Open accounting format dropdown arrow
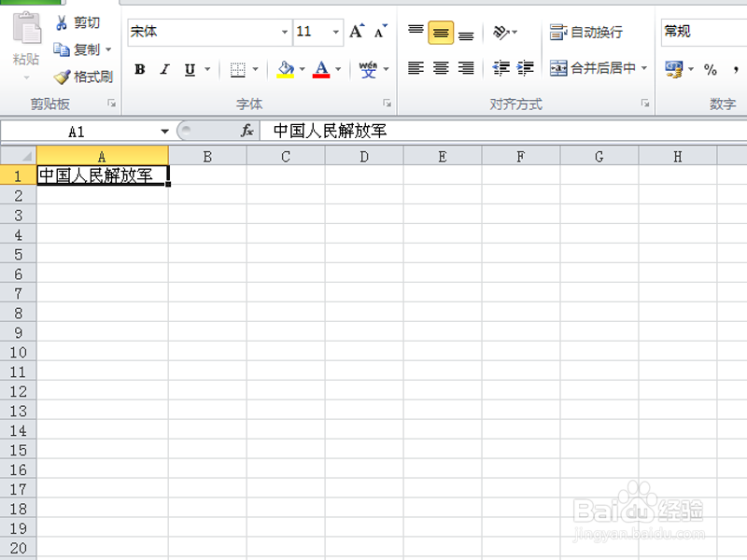This screenshot has width=747, height=560. click(691, 69)
